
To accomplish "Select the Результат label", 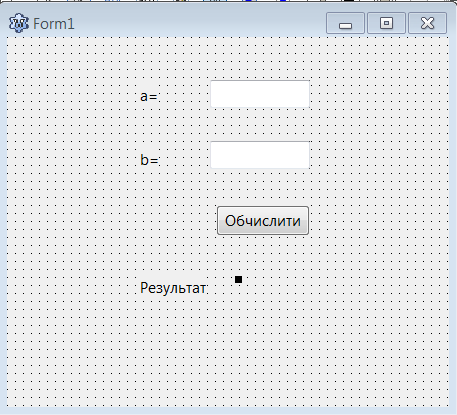I will click(x=173, y=288).
